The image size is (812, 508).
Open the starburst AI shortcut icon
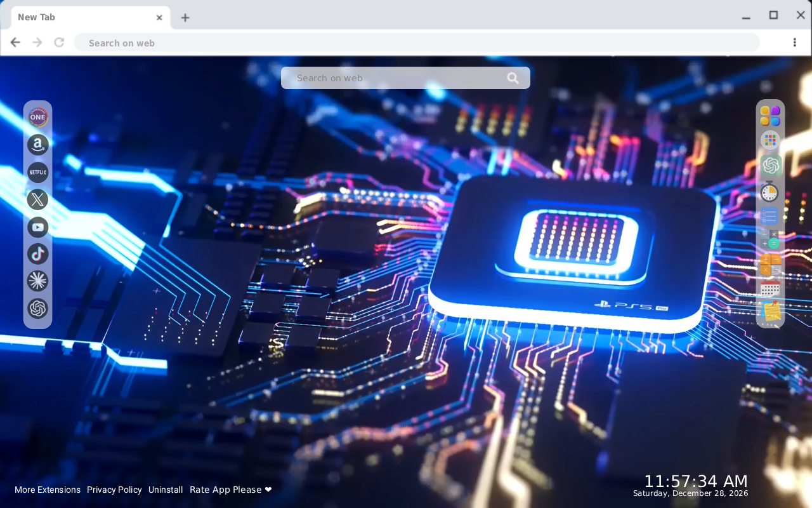click(x=38, y=281)
